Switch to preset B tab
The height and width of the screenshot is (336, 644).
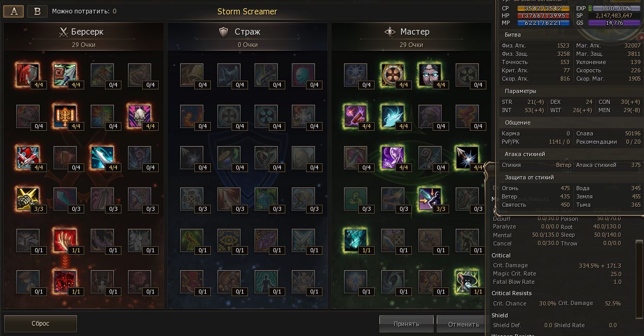[37, 11]
